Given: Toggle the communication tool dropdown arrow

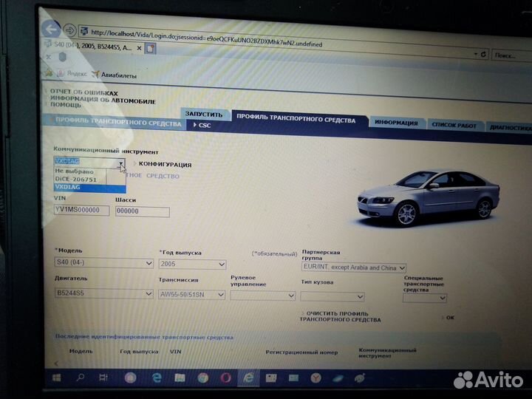Looking at the screenshot, I should pos(120,163).
